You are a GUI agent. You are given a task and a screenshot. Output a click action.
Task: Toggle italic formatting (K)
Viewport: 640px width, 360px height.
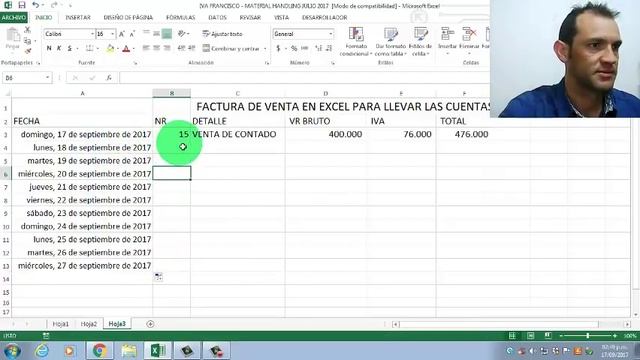pos(59,49)
